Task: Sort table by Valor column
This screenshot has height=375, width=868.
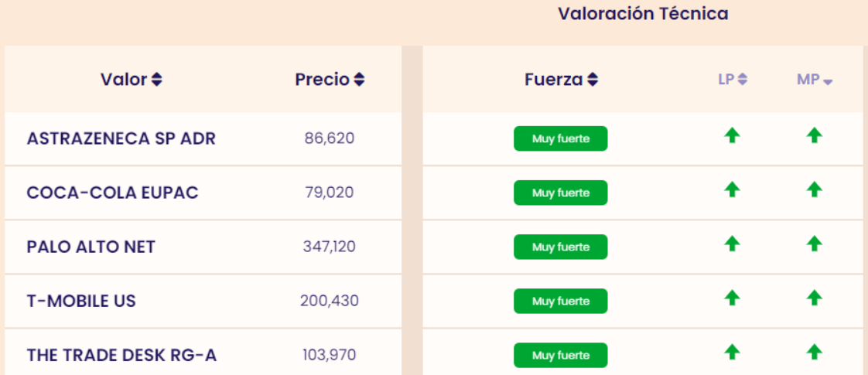Action: 132,80
